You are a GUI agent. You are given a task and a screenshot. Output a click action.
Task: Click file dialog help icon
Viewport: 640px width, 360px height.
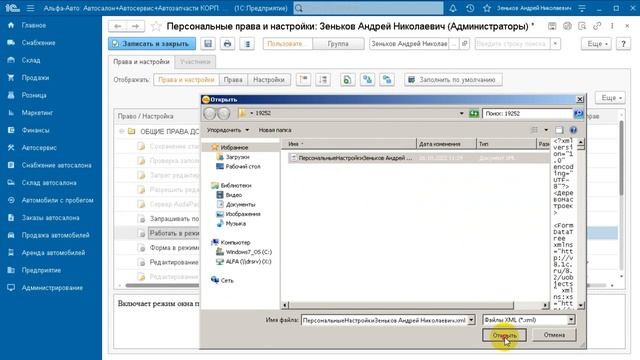click(x=573, y=130)
